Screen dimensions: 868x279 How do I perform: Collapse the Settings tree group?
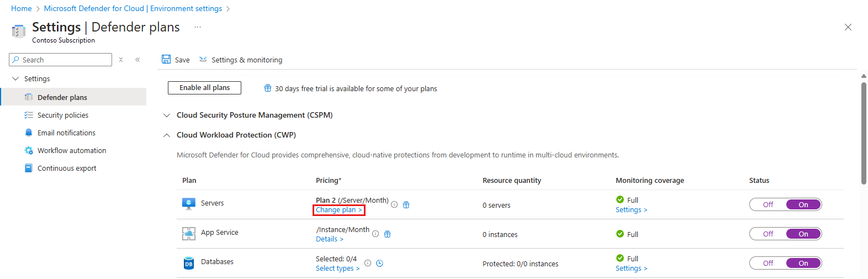tap(15, 78)
